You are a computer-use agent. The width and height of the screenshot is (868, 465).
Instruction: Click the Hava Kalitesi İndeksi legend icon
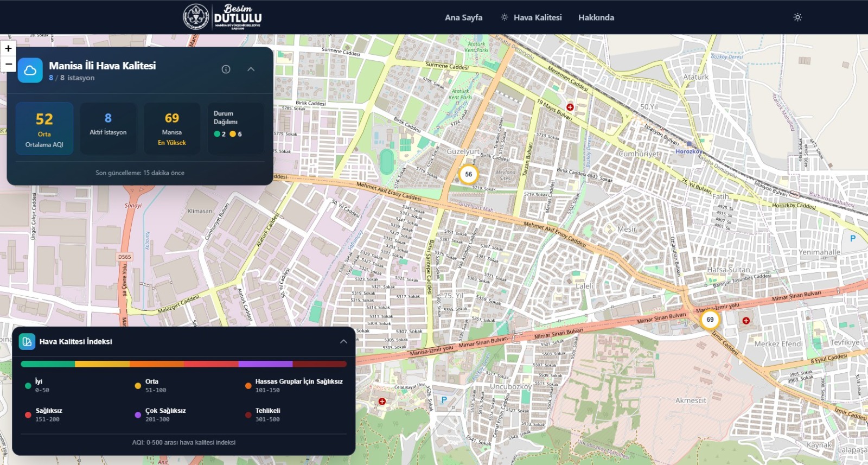27,341
